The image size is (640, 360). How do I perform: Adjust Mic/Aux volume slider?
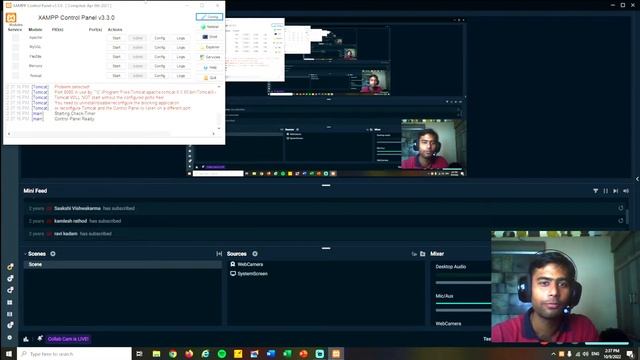(x=463, y=310)
